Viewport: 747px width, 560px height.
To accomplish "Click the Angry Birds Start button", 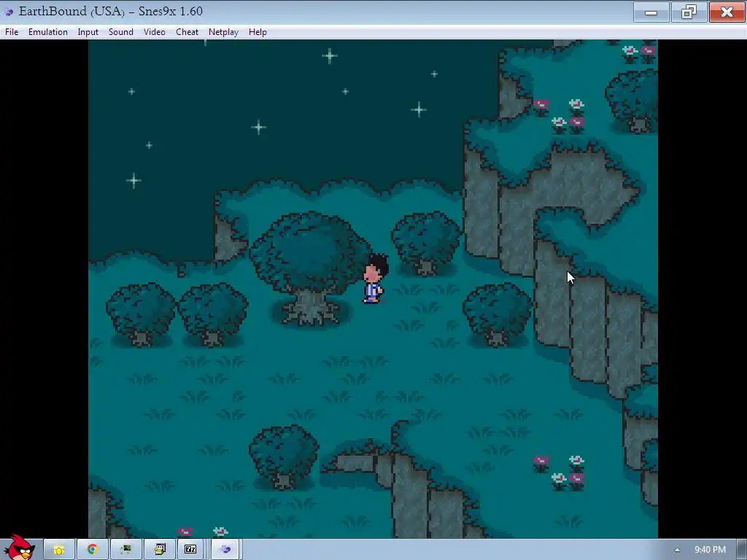I will pos(20,548).
